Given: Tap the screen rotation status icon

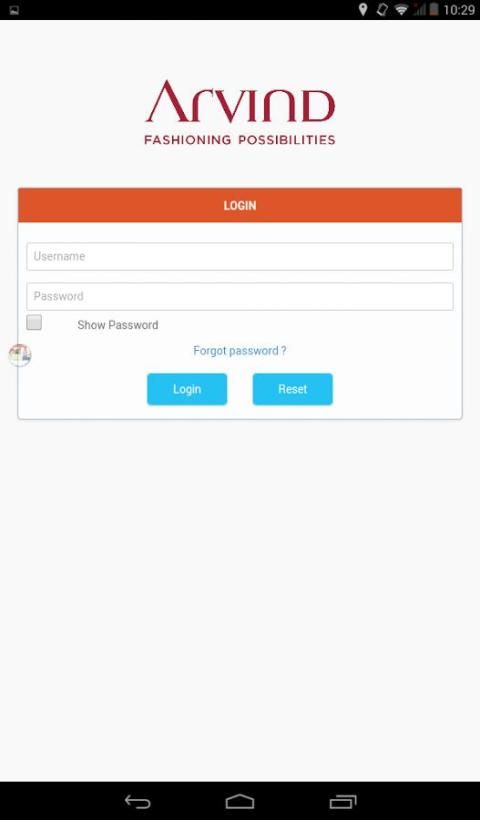Looking at the screenshot, I should (382, 9).
